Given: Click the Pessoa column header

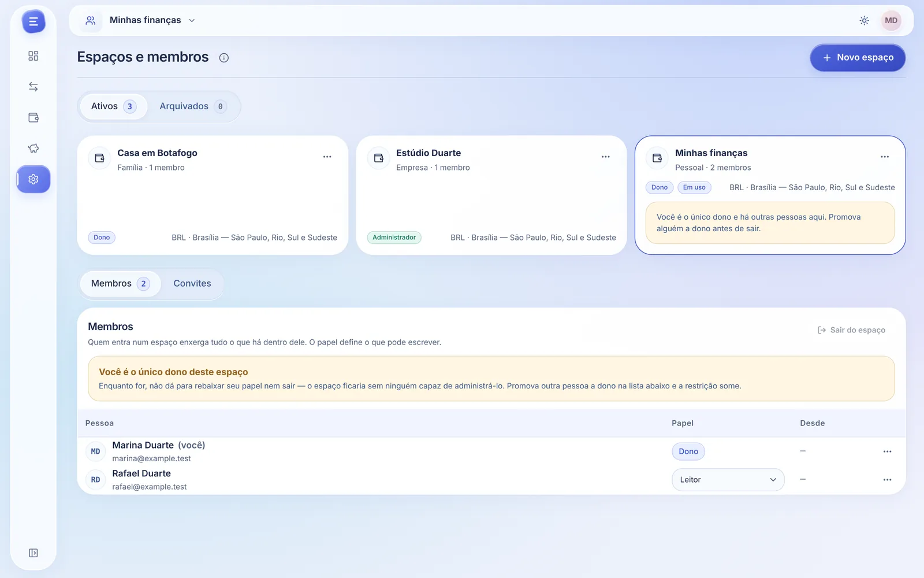Looking at the screenshot, I should [99, 423].
